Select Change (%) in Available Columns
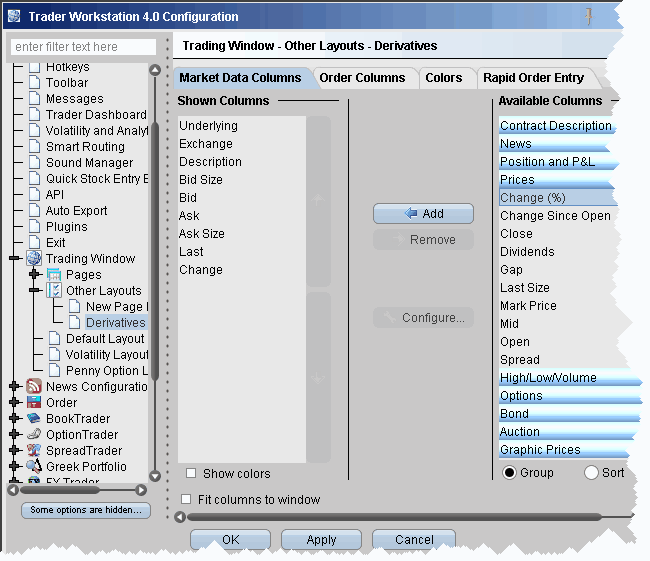The image size is (650, 561). (x=558, y=198)
